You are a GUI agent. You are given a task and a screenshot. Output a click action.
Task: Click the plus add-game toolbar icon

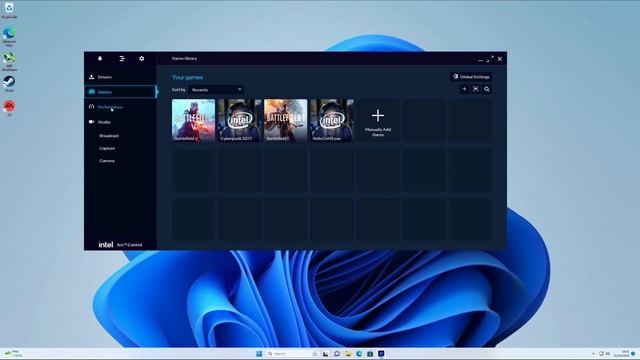464,89
